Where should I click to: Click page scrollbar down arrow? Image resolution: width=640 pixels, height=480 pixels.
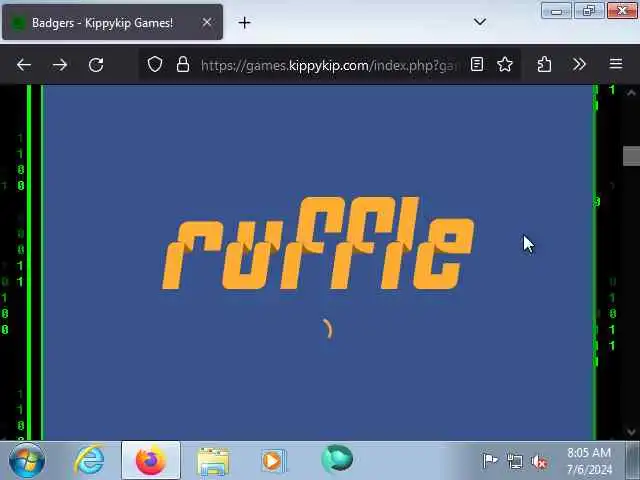pos(631,432)
